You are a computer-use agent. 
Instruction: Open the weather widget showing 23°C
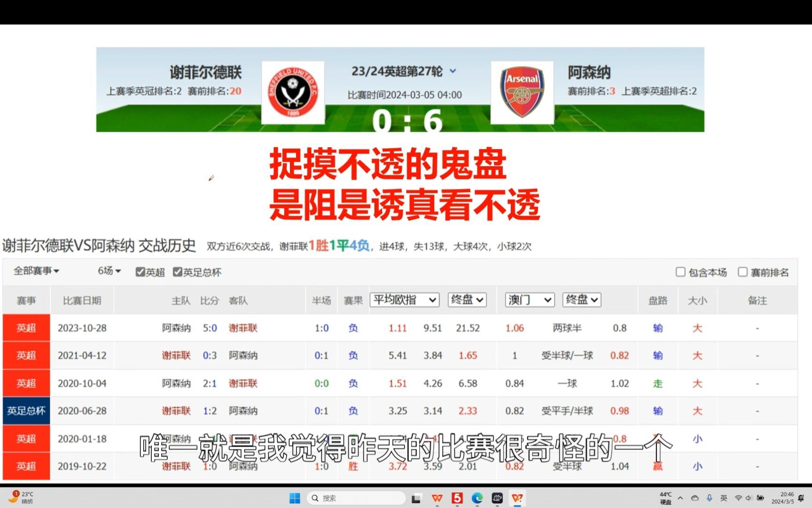[x=21, y=498]
